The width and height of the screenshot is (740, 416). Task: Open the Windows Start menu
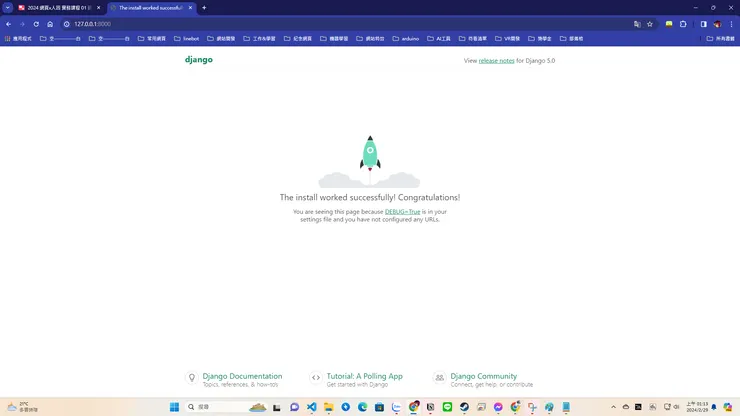174,407
